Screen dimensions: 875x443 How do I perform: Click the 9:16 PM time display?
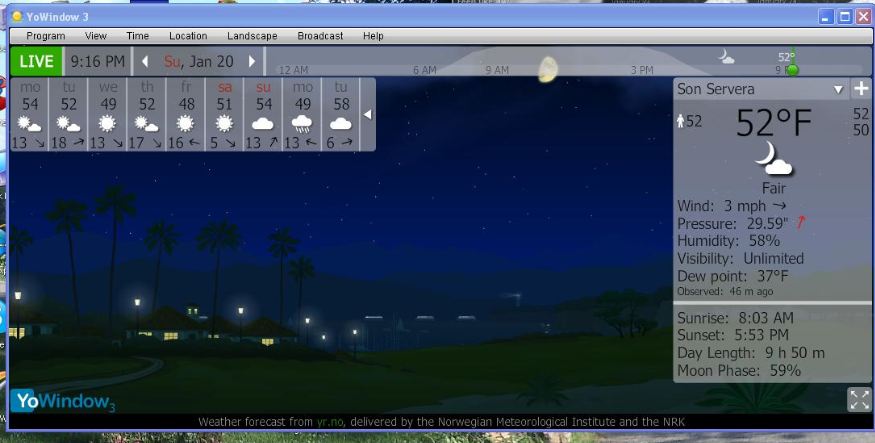97,62
